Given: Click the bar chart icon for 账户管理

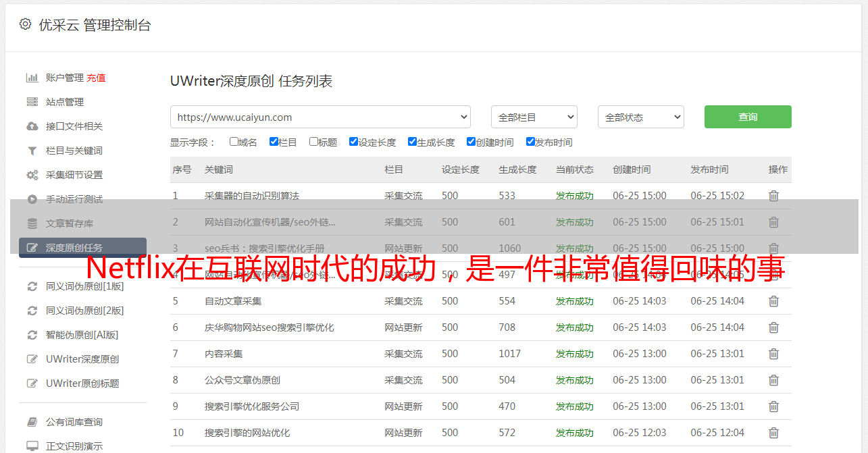Looking at the screenshot, I should [x=32, y=78].
